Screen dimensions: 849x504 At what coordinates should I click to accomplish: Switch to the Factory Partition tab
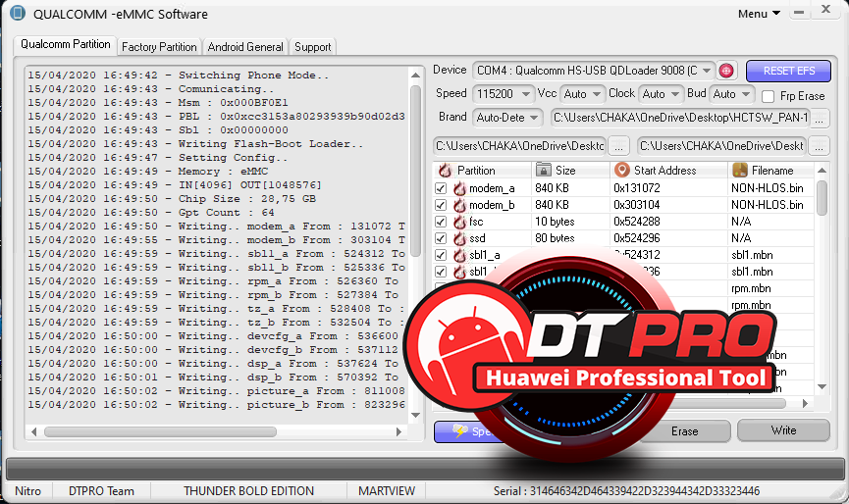(159, 47)
